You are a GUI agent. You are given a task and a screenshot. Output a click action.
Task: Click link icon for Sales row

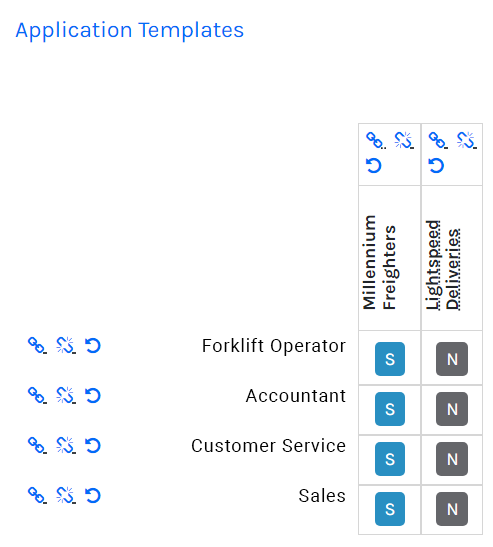(x=37, y=495)
